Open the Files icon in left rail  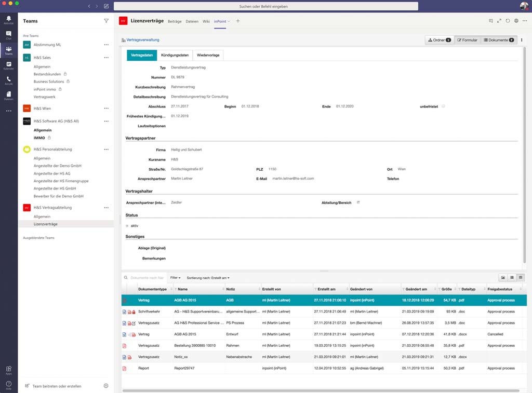pyautogui.click(x=8, y=96)
